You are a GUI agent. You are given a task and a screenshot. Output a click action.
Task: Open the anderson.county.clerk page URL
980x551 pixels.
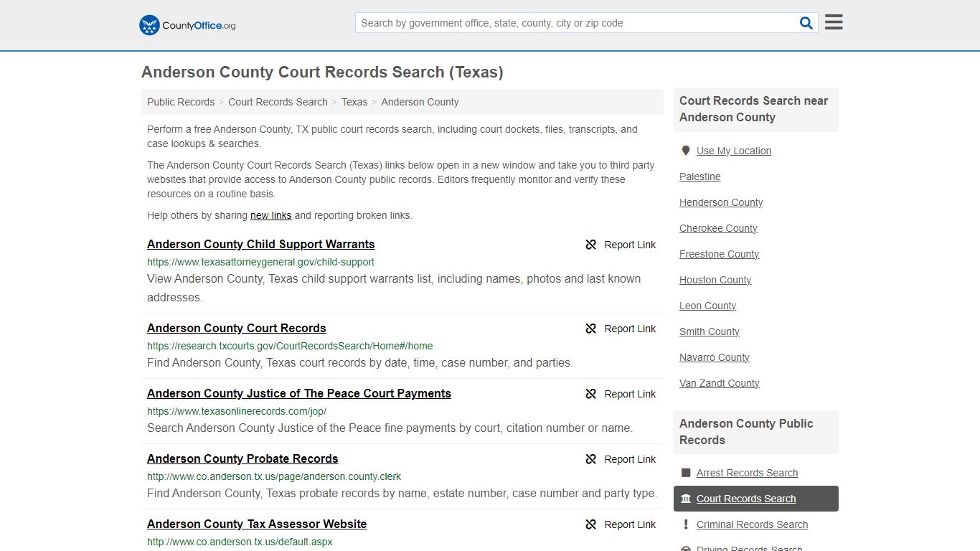(274, 476)
